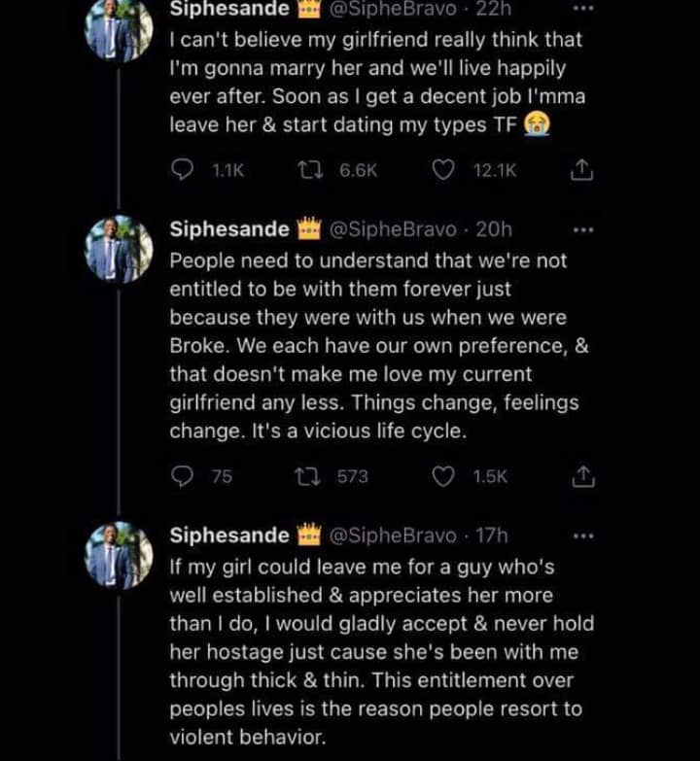Open more options on the 22h tweet
Image resolution: width=700 pixels, height=761 pixels.
[582, 9]
